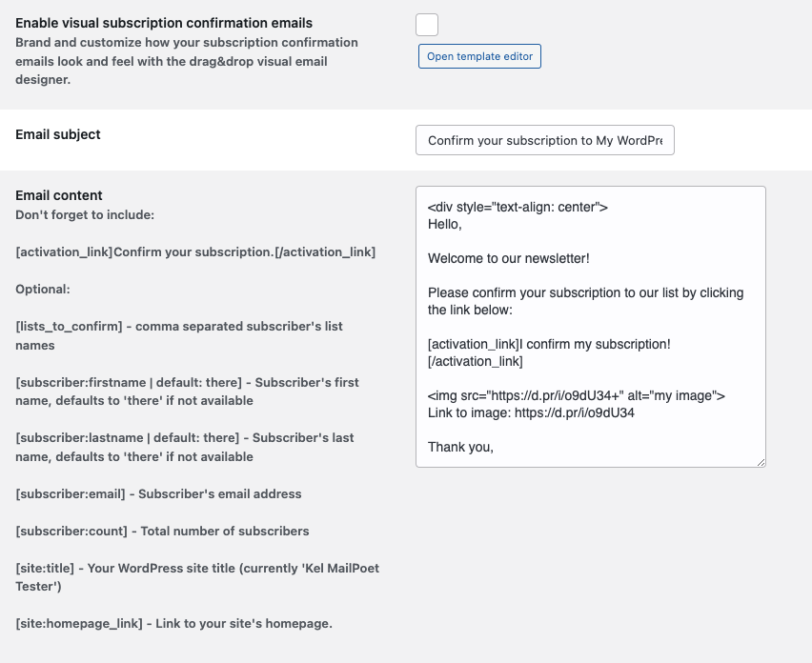This screenshot has height=663, width=812.
Task: Click the [subscriber:email] shortcode description
Action: point(158,494)
